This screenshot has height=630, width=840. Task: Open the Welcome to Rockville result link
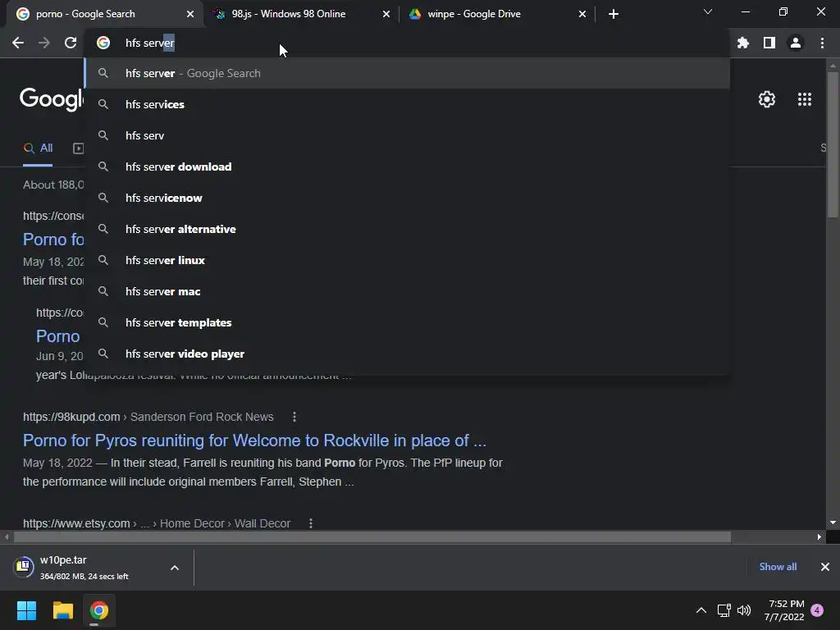coord(254,441)
